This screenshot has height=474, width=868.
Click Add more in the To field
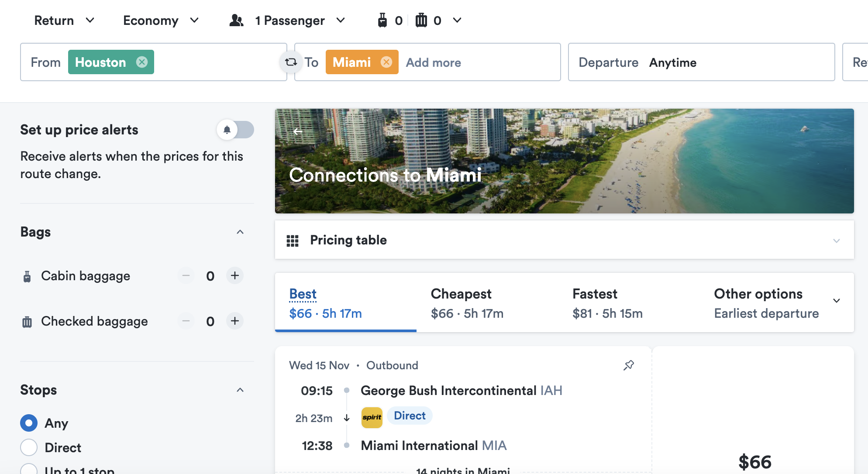coord(433,62)
